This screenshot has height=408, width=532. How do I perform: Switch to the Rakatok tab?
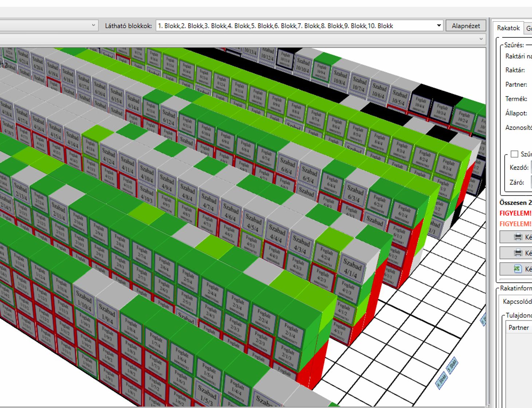[508, 28]
